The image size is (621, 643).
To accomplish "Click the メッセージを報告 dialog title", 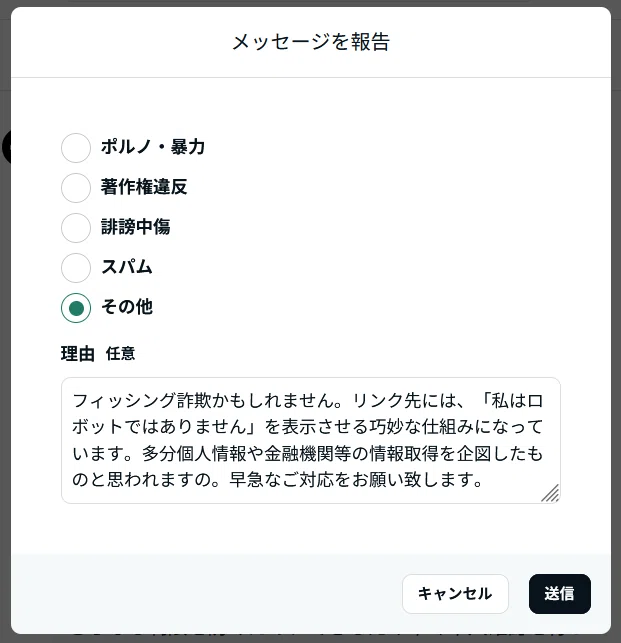I will point(311,42).
